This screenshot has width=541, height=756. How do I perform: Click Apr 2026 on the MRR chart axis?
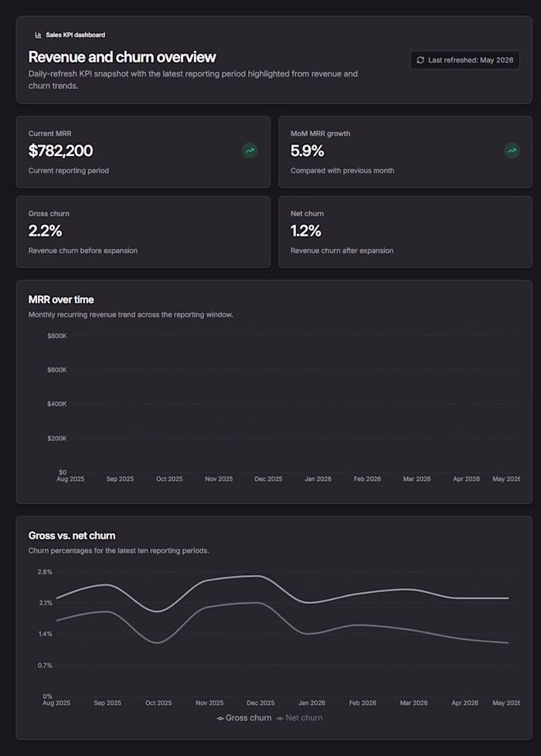(466, 478)
